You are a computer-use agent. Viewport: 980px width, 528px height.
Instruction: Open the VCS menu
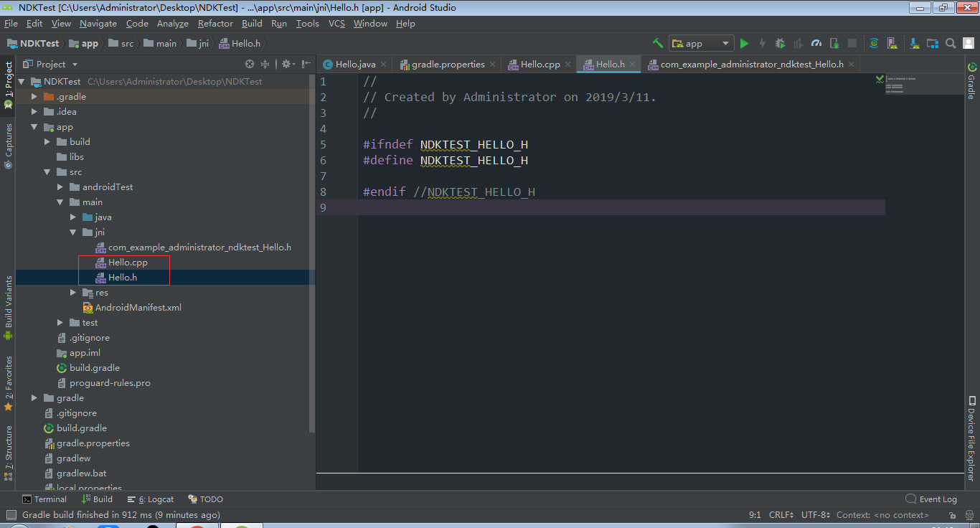click(336, 24)
